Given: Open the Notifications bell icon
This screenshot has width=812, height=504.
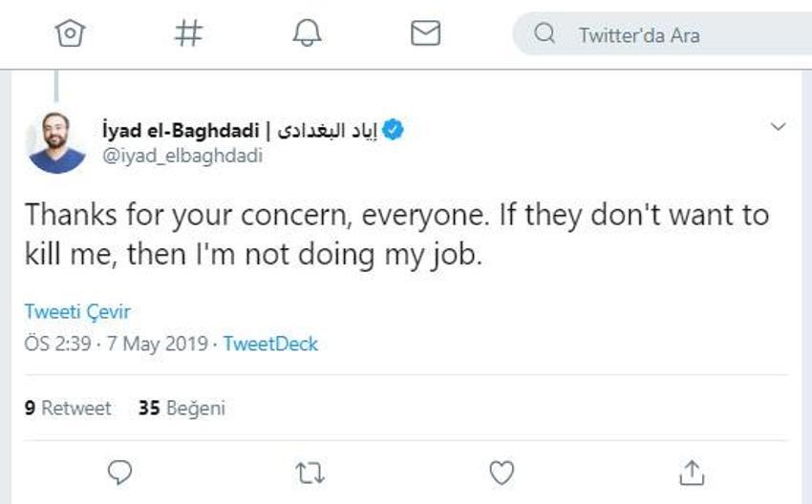Looking at the screenshot, I should click(307, 33).
